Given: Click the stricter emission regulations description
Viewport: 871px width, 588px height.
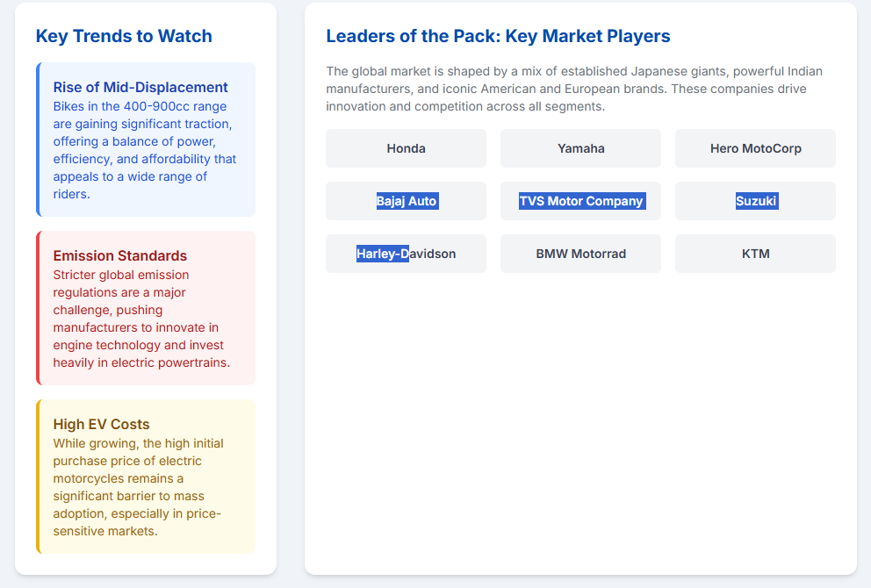Looking at the screenshot, I should point(140,319).
